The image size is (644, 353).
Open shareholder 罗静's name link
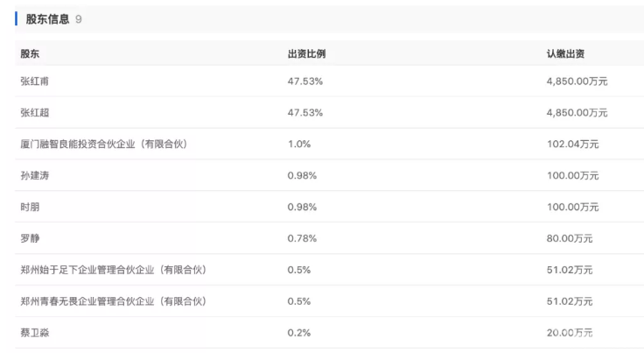click(x=30, y=238)
